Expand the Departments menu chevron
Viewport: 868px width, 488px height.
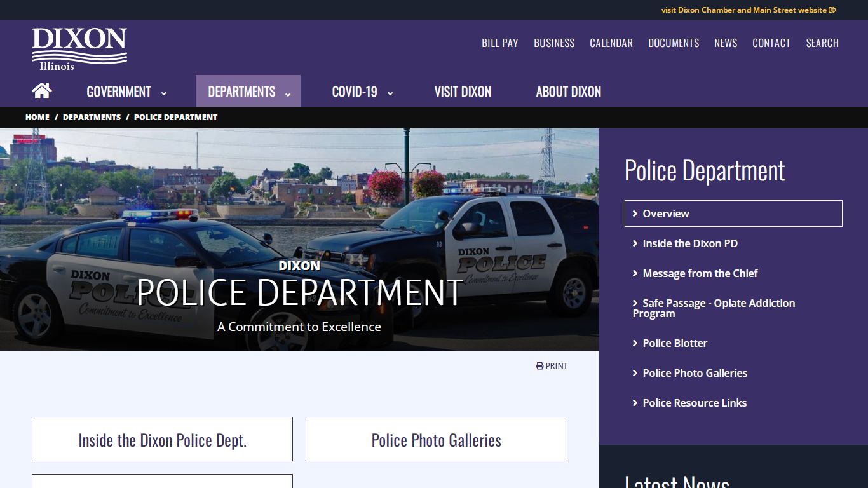[x=288, y=93]
